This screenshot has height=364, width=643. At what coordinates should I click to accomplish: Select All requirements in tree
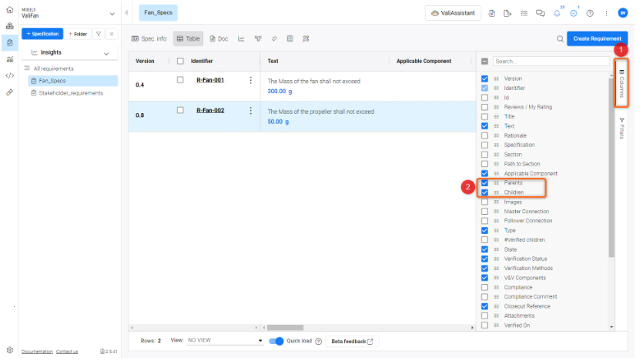point(54,68)
